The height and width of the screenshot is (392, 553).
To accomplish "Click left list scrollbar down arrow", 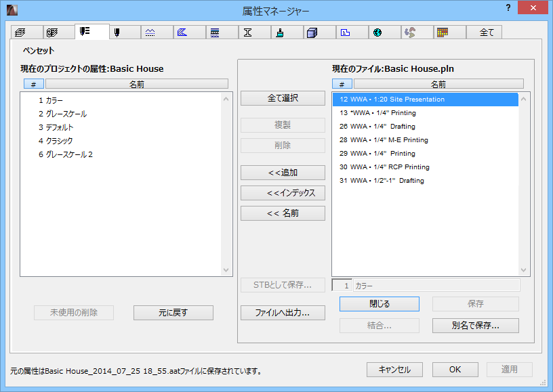I will [x=226, y=270].
